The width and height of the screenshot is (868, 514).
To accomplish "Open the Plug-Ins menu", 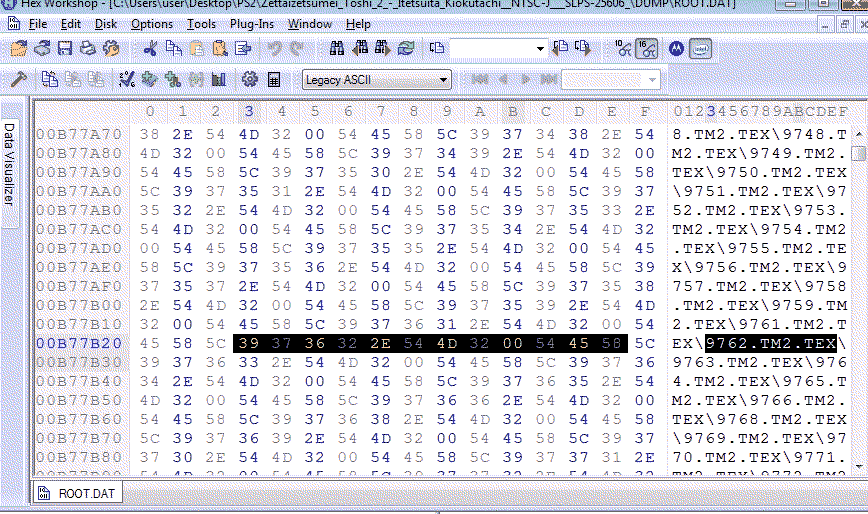I will (x=251, y=24).
